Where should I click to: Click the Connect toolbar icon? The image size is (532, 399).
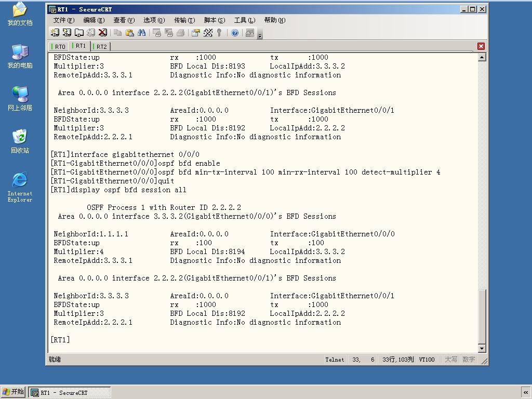click(55, 33)
